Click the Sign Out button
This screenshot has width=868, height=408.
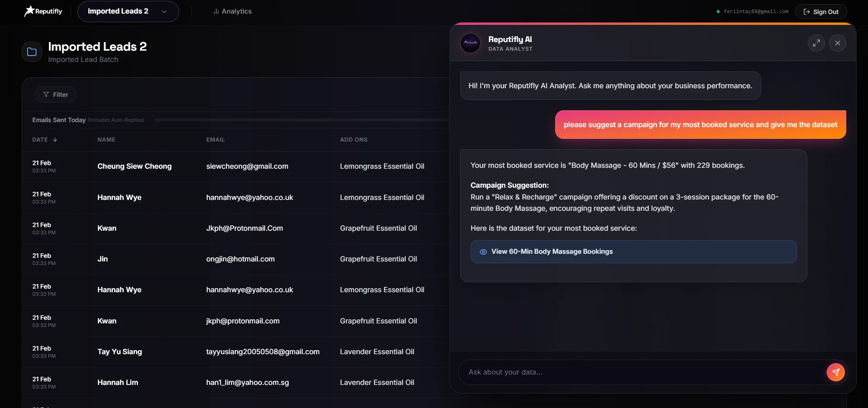(820, 12)
